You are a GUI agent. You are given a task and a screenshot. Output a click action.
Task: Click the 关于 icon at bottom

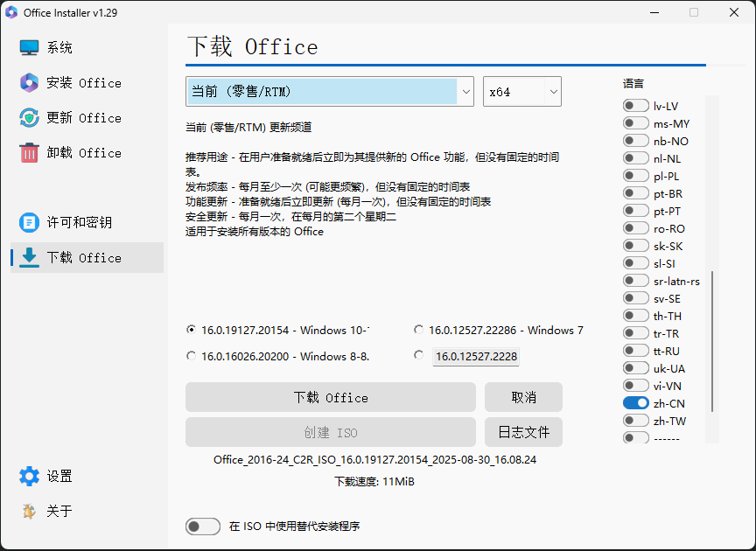[27, 511]
